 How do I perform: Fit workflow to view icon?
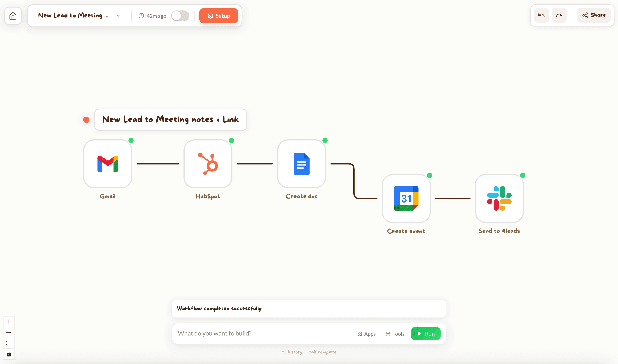click(x=9, y=343)
